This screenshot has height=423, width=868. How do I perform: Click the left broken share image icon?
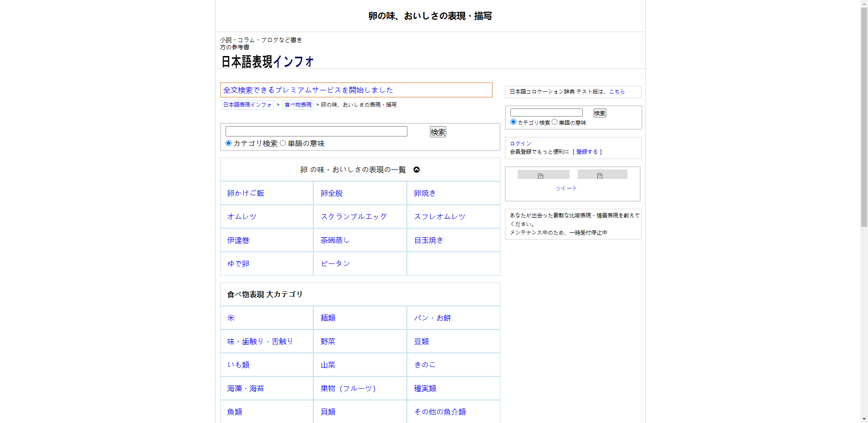[541, 176]
